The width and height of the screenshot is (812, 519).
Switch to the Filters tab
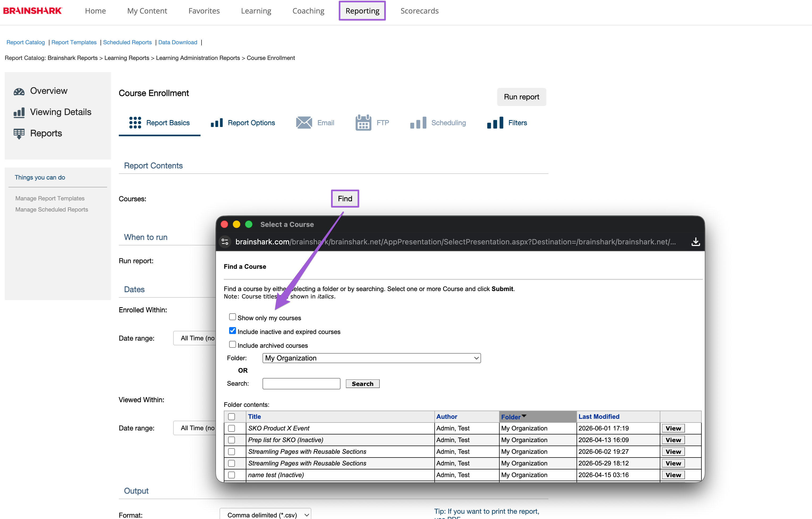(507, 123)
